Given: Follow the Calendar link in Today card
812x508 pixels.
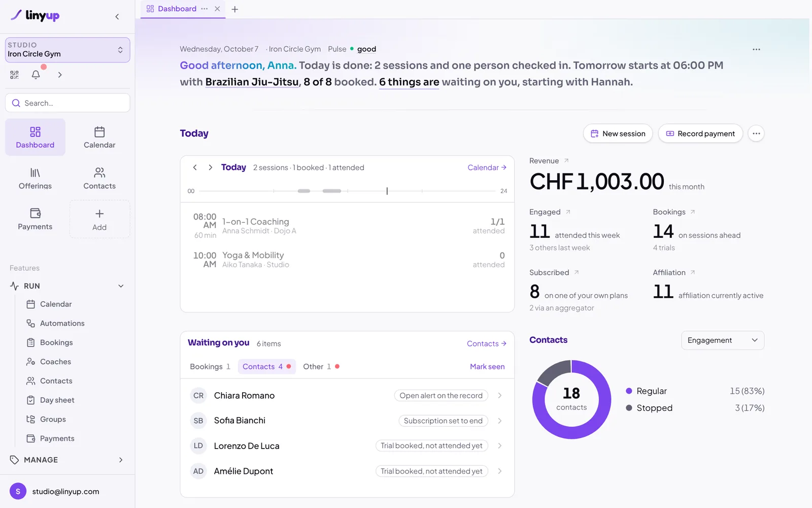Looking at the screenshot, I should pos(487,167).
